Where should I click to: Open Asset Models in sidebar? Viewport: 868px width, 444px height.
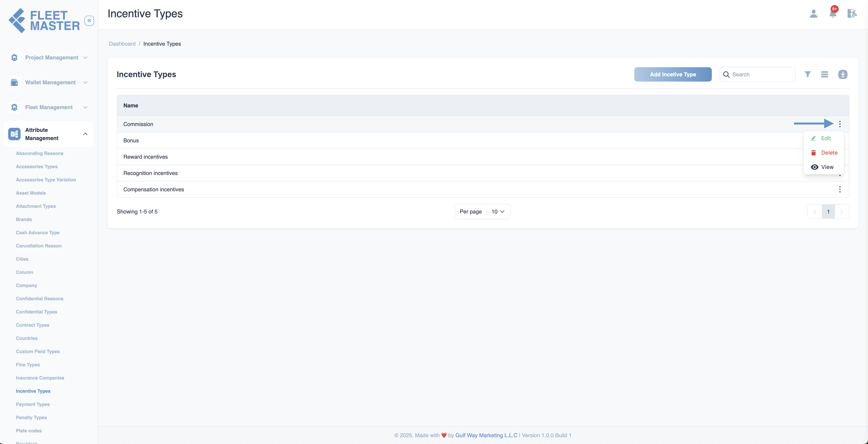31,193
